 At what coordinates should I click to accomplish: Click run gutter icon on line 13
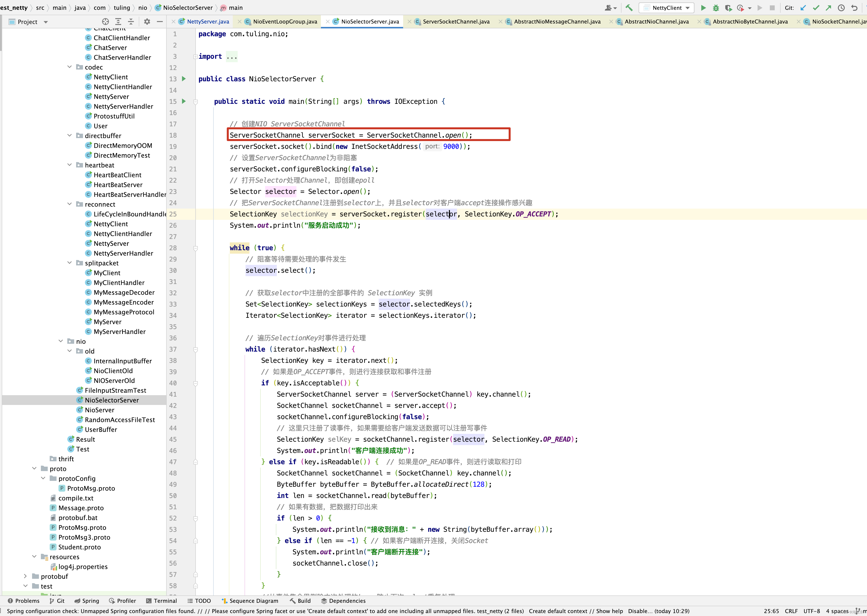point(184,79)
